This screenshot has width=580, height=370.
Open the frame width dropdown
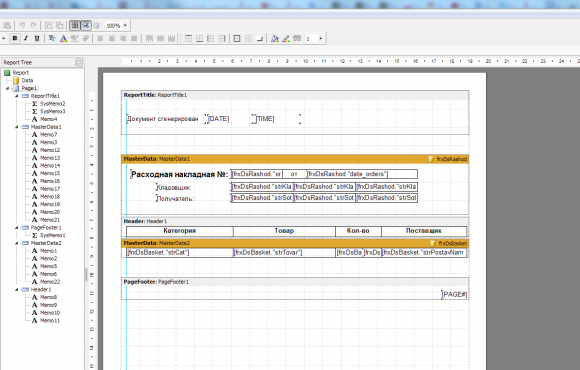(x=320, y=38)
